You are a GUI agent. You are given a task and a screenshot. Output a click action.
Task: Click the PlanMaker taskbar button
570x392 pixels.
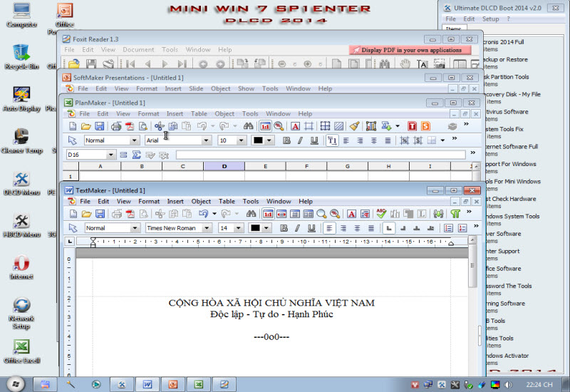(199, 384)
